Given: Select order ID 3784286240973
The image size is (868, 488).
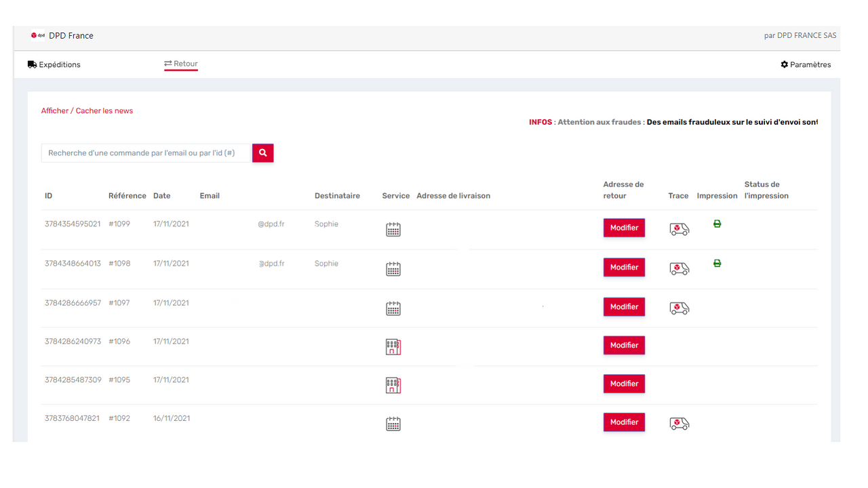Looking at the screenshot, I should (73, 342).
